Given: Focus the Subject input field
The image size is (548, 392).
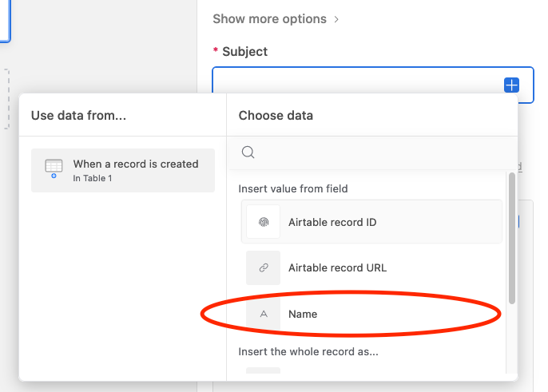Looking at the screenshot, I should click(372, 85).
